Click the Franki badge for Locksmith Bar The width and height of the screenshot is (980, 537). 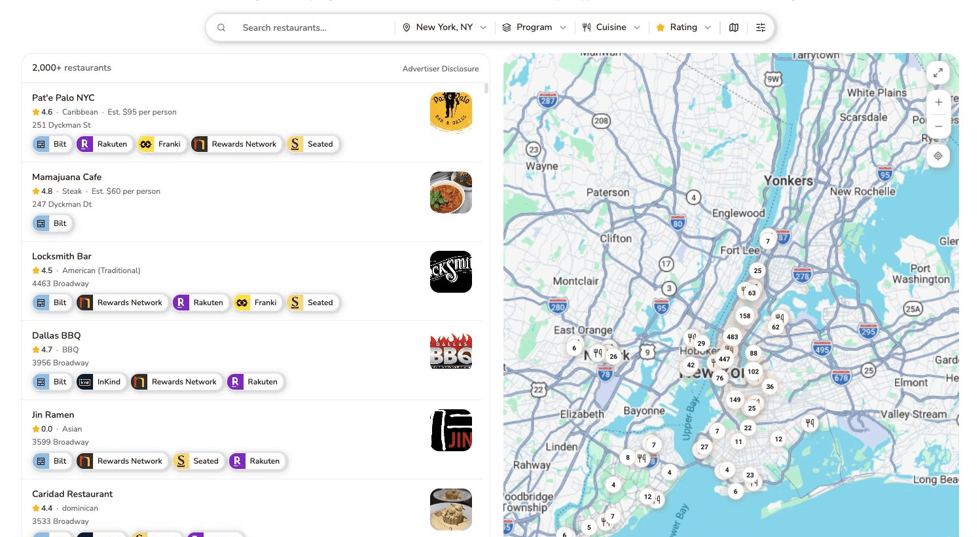click(258, 303)
